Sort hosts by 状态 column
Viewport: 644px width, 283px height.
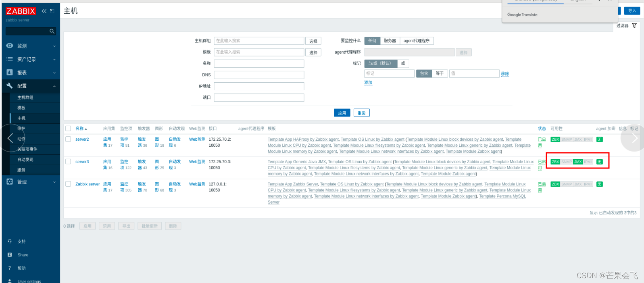(x=542, y=129)
